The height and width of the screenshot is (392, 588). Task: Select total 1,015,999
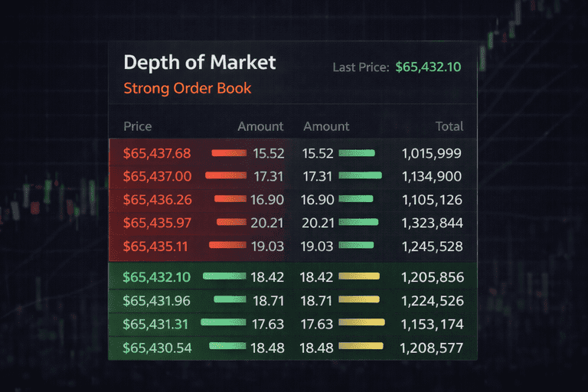(x=432, y=153)
